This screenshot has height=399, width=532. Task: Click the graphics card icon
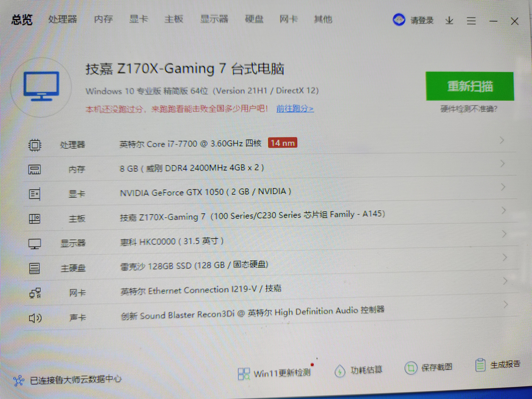[x=35, y=194]
